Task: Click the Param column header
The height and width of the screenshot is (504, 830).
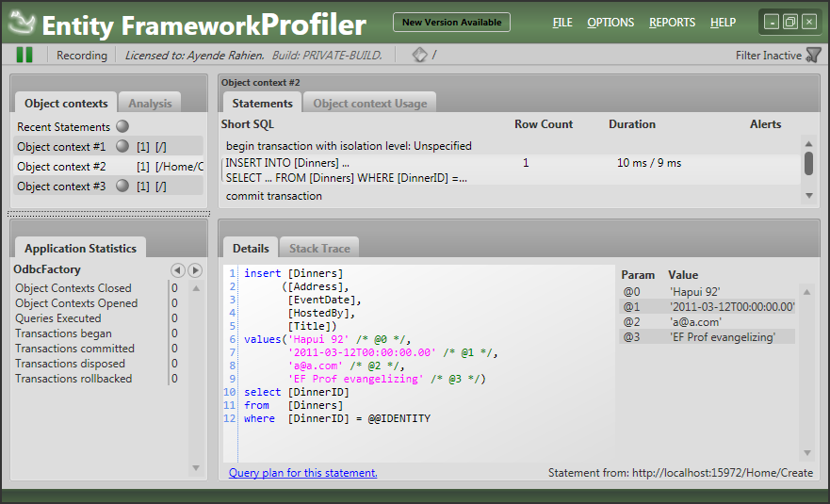Action: tap(638, 275)
